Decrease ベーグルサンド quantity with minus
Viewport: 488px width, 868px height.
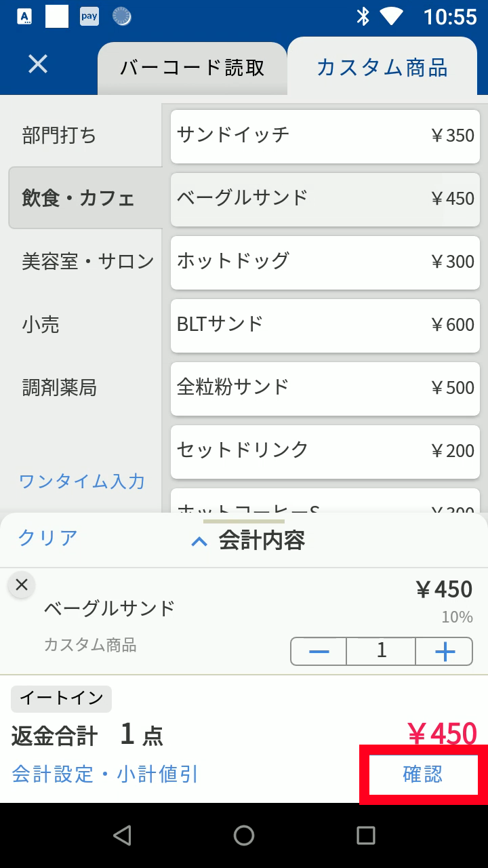tap(319, 652)
